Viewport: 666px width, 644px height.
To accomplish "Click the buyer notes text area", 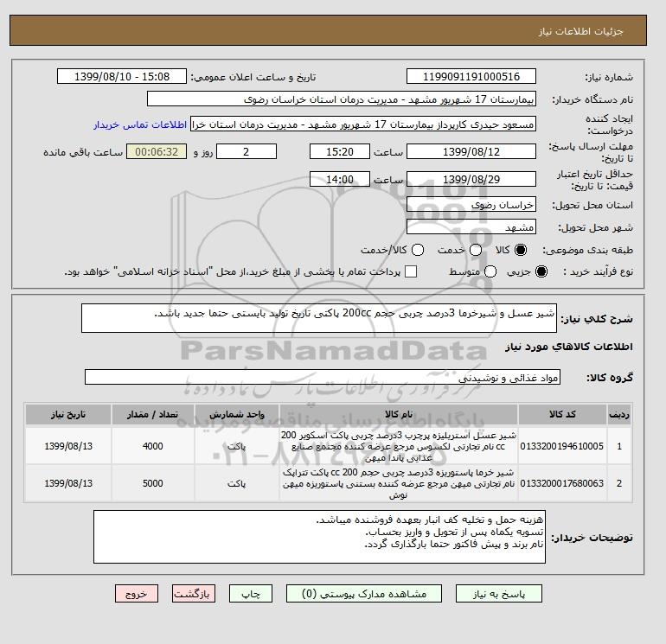I will 319,537.
